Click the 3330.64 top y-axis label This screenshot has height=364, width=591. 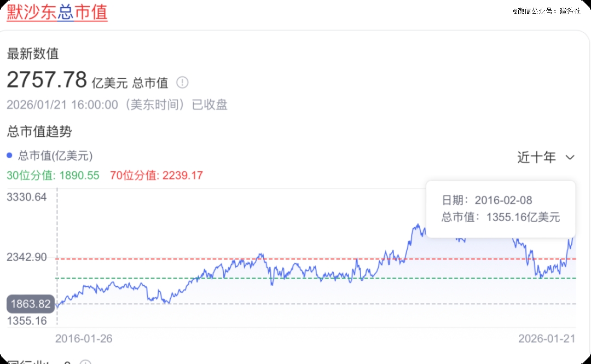click(x=27, y=198)
